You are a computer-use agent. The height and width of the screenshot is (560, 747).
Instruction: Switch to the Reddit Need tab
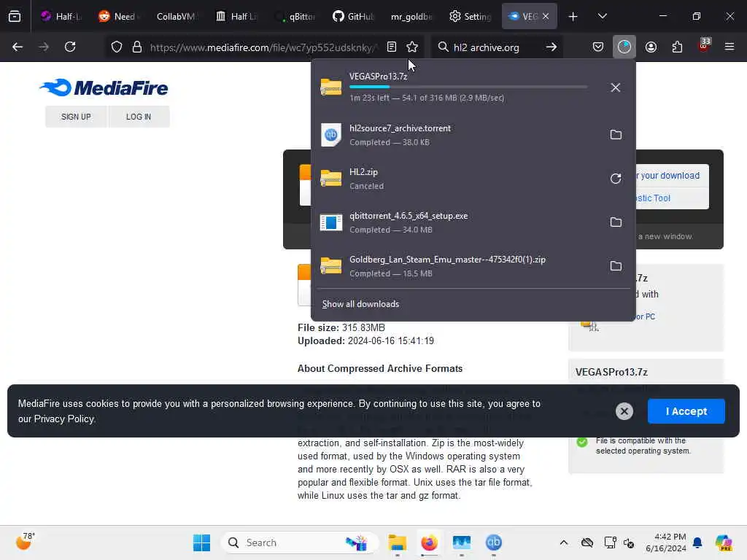(x=117, y=16)
